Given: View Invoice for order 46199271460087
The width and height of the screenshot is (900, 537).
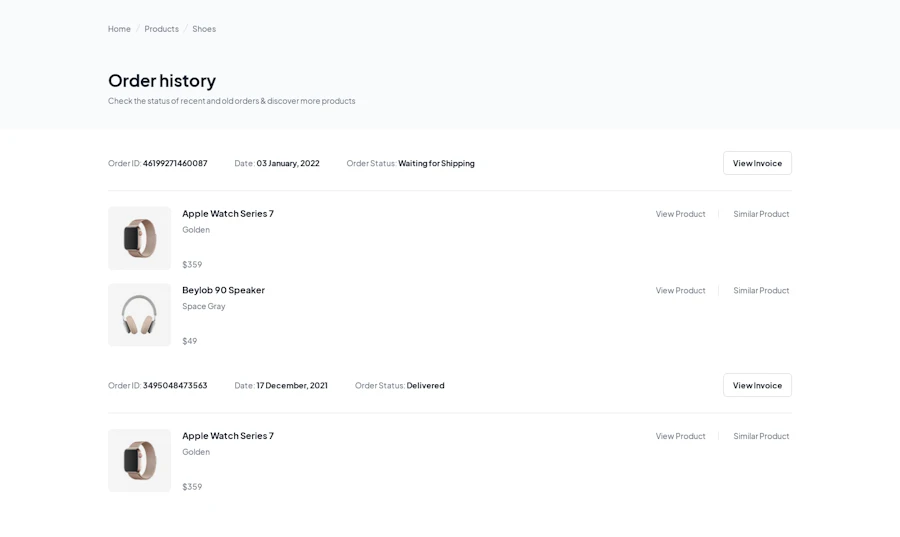Looking at the screenshot, I should (757, 163).
